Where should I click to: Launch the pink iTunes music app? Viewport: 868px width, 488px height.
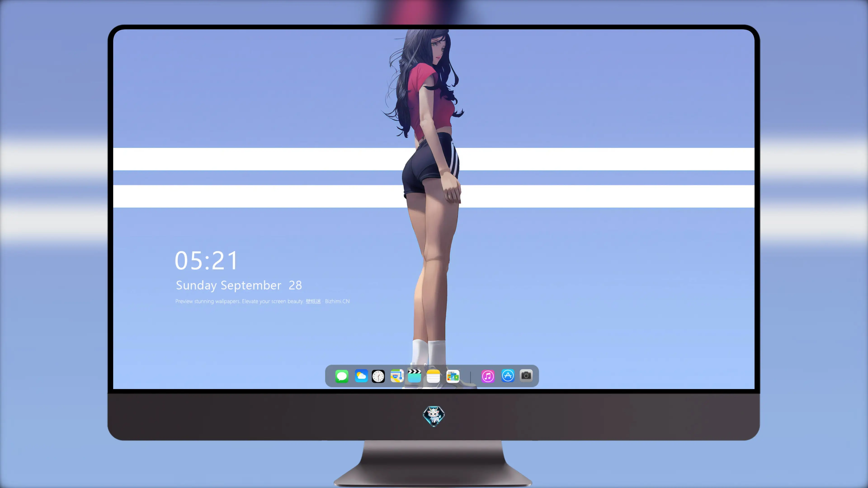488,376
